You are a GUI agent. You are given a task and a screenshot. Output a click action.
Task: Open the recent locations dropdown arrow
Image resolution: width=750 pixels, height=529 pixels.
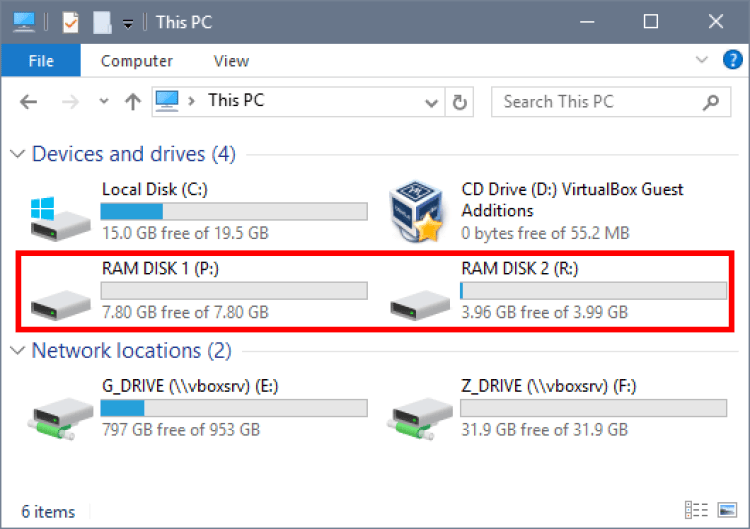[104, 102]
